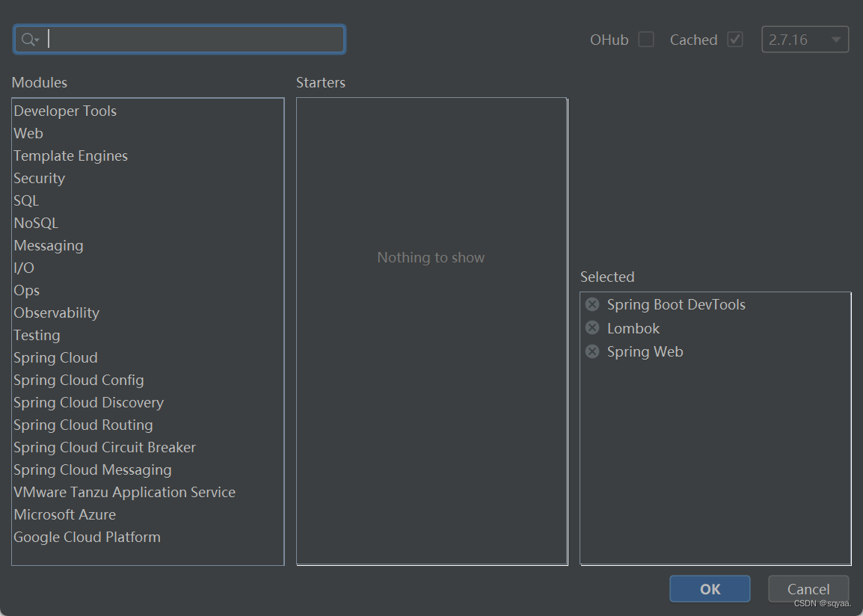This screenshot has width=863, height=616.
Task: Open the search options magnifier icon
Action: [x=28, y=38]
